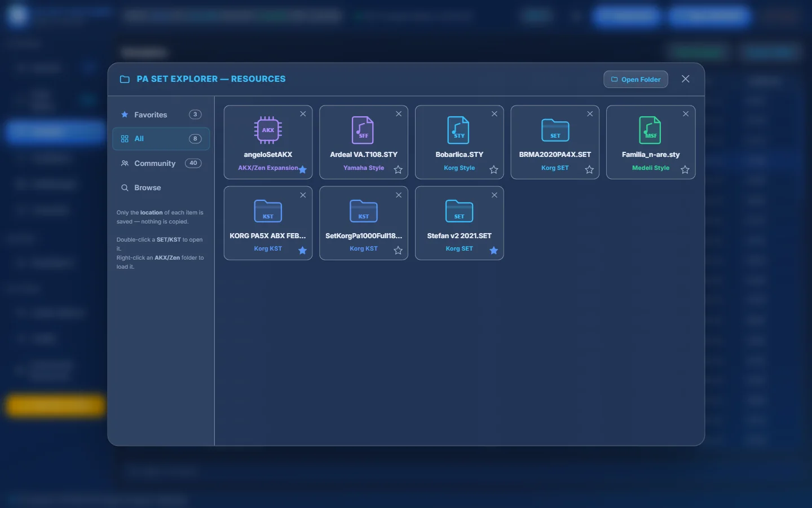Click the Ardeal VA.T108.STY file icon
The image size is (812, 508).
click(363, 130)
